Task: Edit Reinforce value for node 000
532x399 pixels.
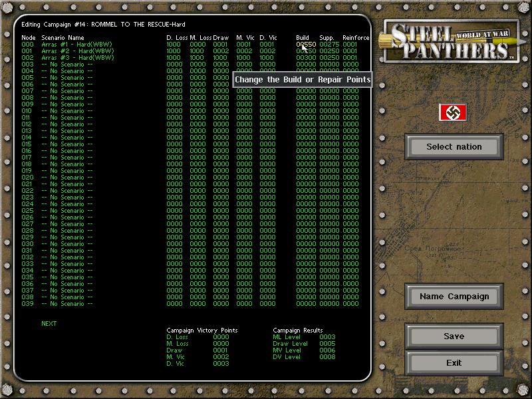Action: coord(350,45)
